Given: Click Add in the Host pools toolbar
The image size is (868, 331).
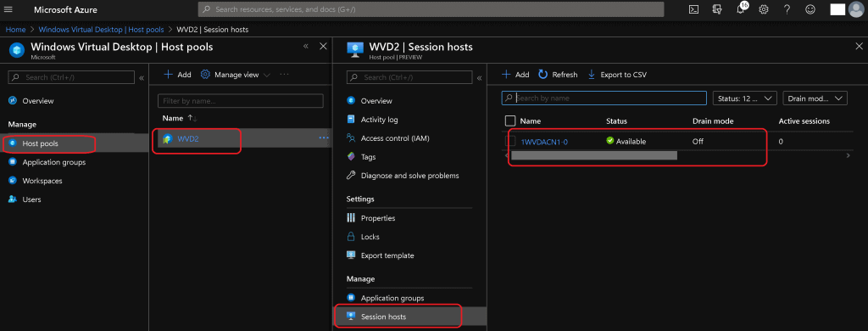Looking at the screenshot, I should (x=178, y=75).
